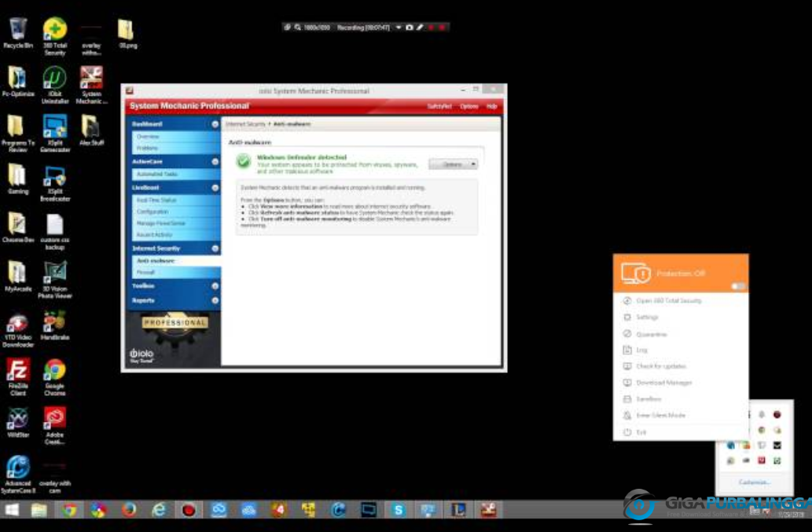The image size is (812, 532).
Task: Select Real-Time Status under LiveBoost
Action: pyautogui.click(x=176, y=200)
